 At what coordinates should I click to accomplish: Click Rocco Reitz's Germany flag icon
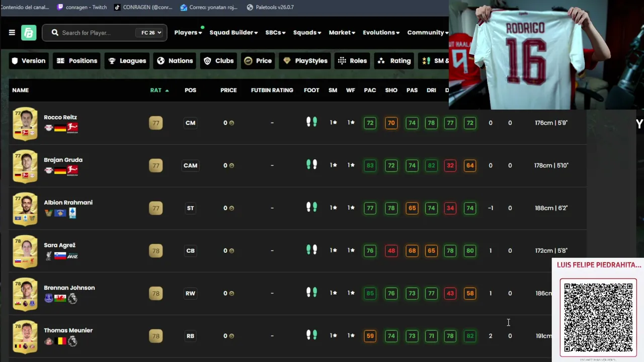[x=60, y=128]
